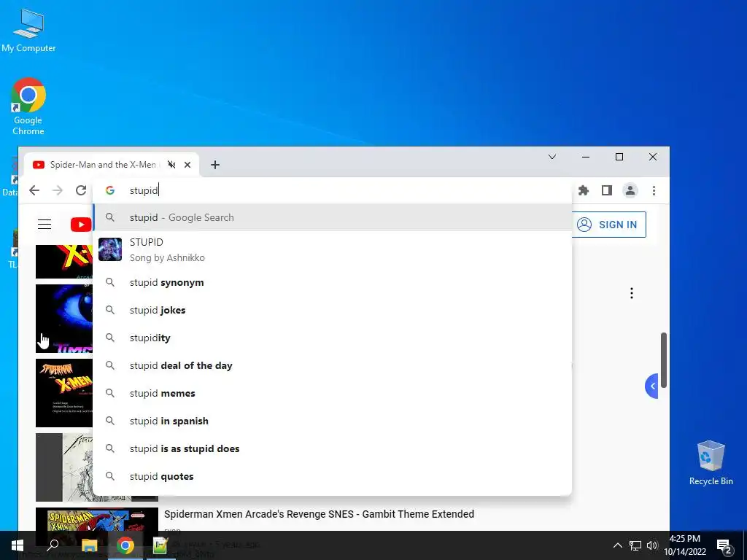Click the address bar text field

[x=333, y=190]
